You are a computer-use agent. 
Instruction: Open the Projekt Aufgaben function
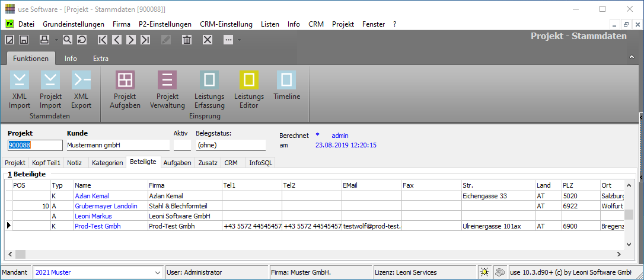click(125, 89)
